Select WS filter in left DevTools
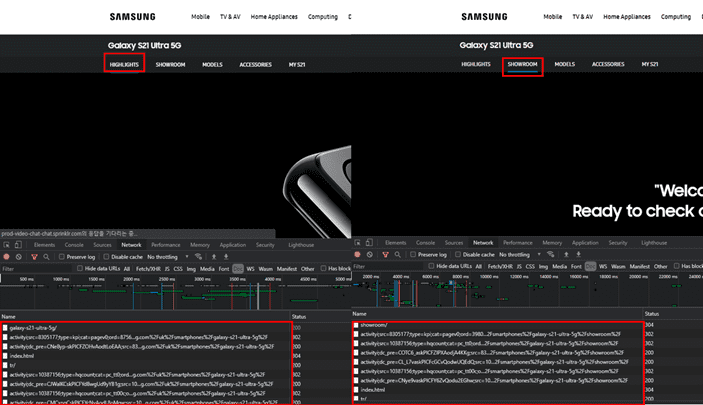703x405 pixels. (x=250, y=269)
